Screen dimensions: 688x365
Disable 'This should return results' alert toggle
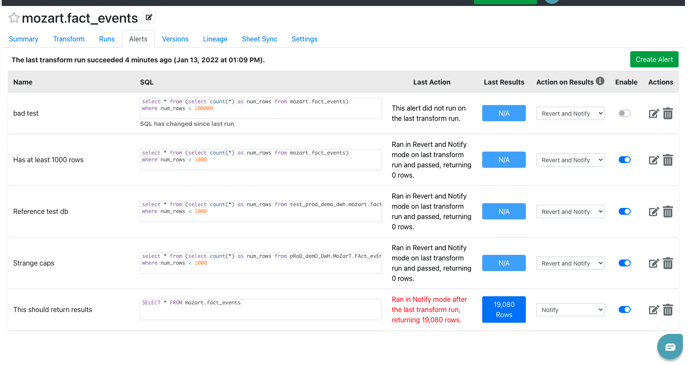[624, 310]
